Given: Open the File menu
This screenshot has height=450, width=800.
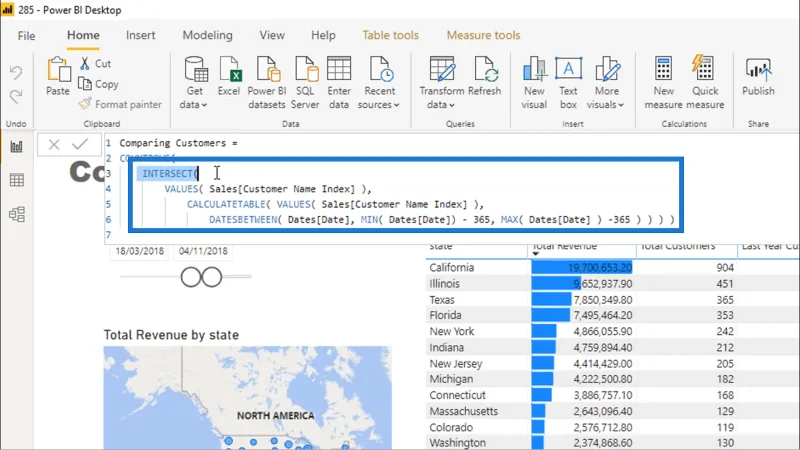Looking at the screenshot, I should 26,36.
